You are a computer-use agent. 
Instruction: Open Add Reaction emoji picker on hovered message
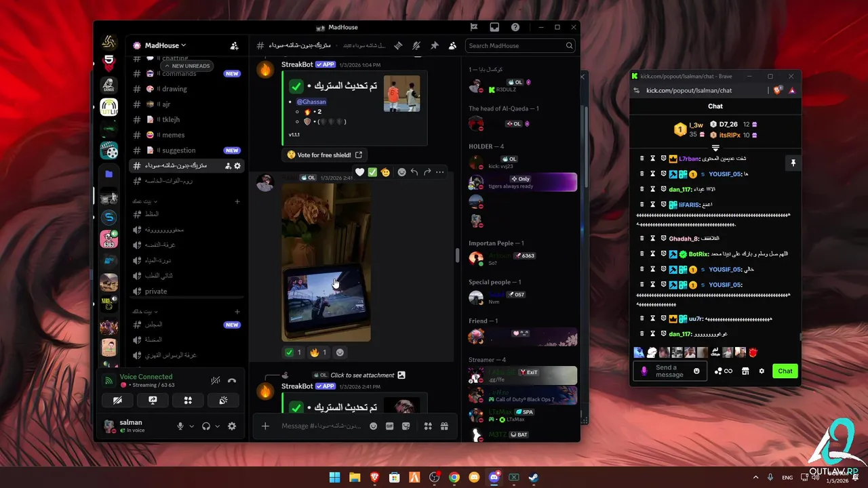click(401, 172)
